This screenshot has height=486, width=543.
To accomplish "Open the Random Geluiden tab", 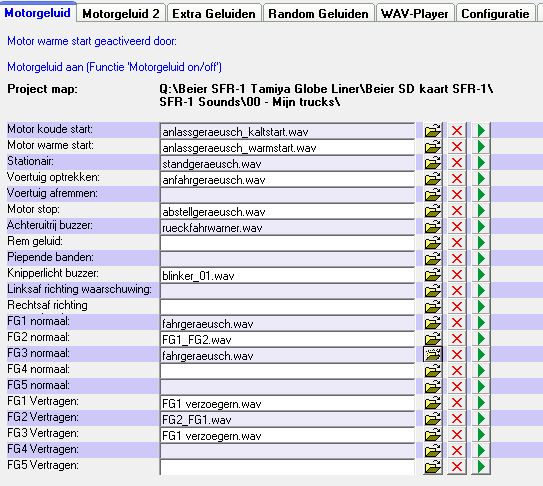I will tap(318, 14).
